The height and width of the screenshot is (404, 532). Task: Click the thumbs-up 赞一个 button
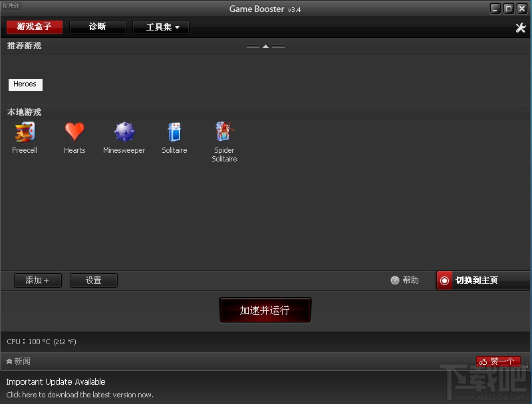tap(498, 361)
